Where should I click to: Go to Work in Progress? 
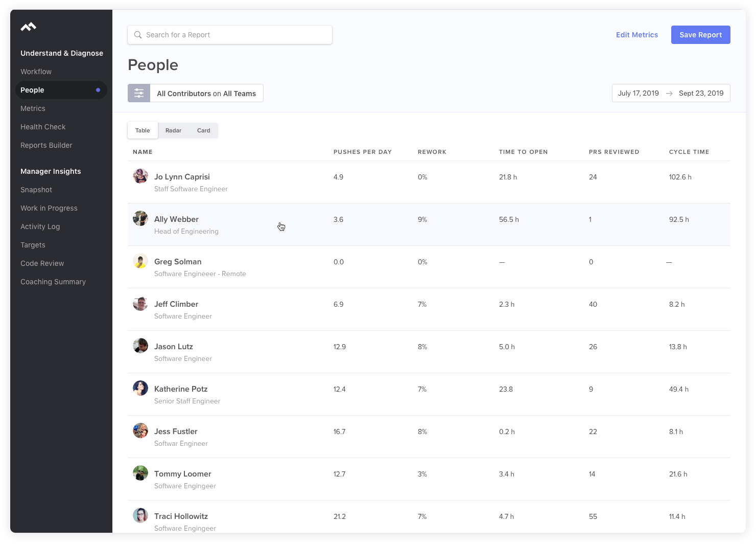(x=49, y=208)
